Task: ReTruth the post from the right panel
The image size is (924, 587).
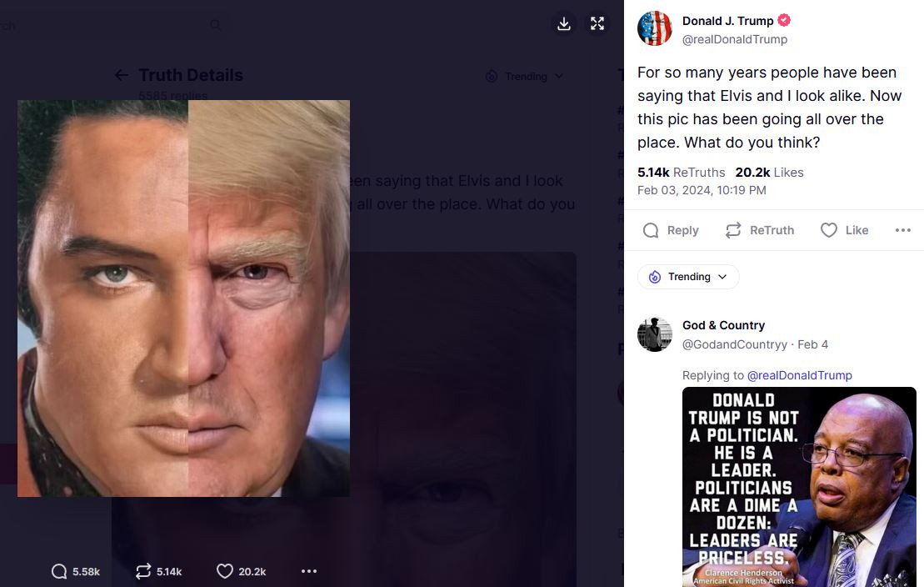Action: 759,230
